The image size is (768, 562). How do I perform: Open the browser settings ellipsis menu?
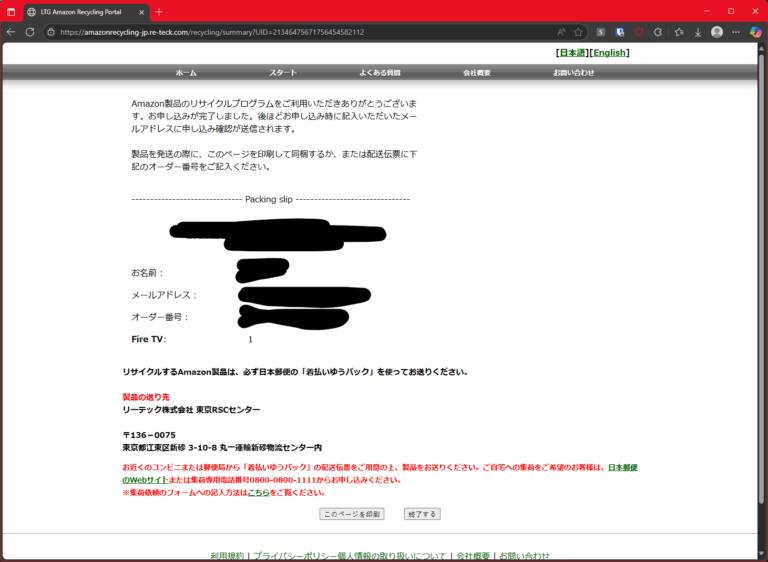pyautogui.click(x=736, y=32)
